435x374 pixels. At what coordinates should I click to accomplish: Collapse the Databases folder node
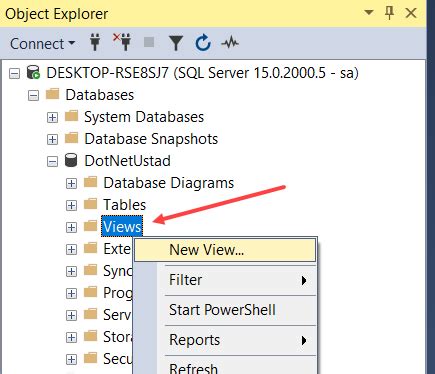coord(33,95)
